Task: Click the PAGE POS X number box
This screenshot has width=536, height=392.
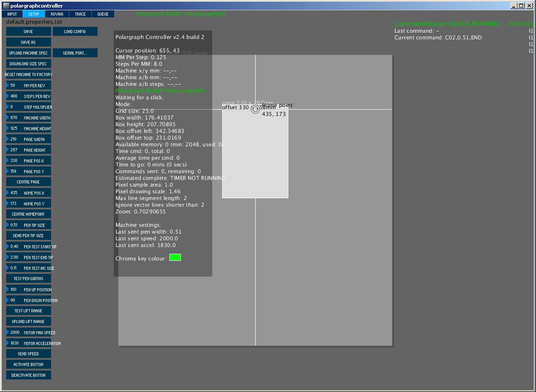Action: pyautogui.click(x=28, y=161)
